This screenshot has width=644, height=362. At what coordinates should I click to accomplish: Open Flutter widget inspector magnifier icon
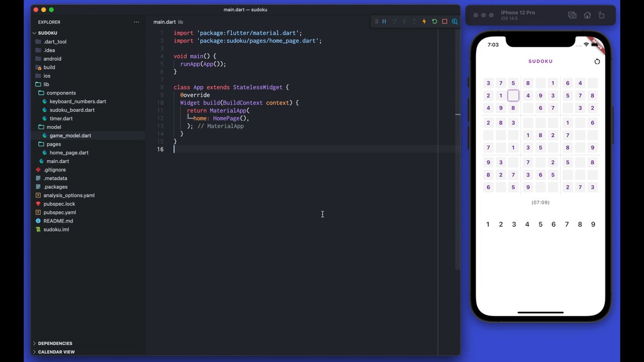coord(455,21)
